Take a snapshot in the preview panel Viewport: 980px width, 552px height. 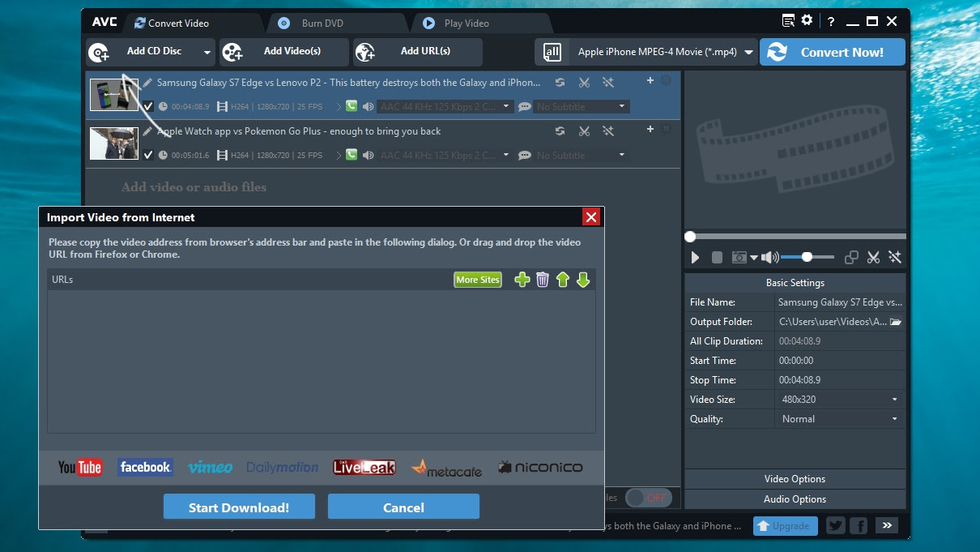coord(739,257)
